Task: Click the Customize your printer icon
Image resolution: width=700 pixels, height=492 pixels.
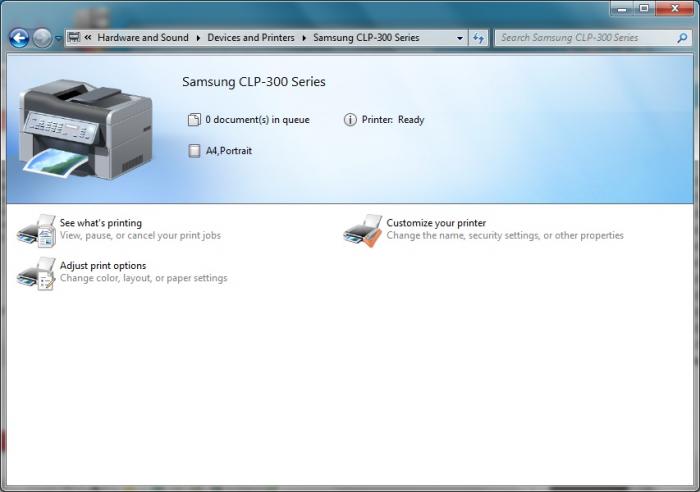Action: coord(363,231)
